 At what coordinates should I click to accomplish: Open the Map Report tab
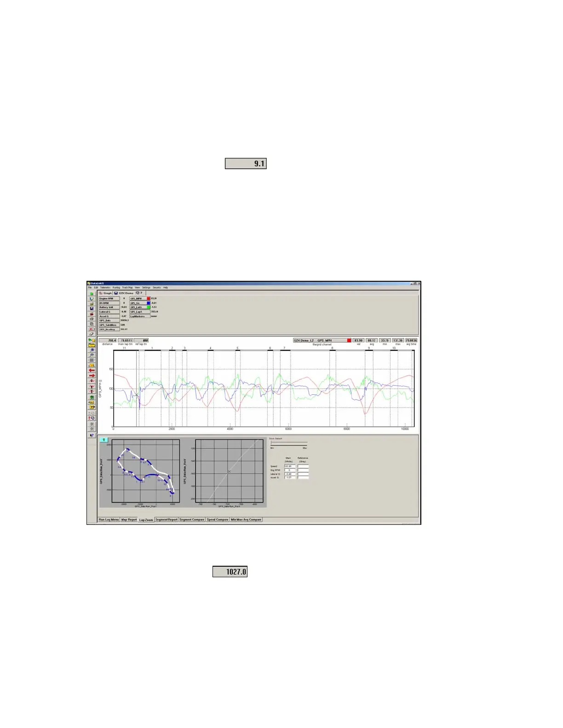[x=129, y=519]
